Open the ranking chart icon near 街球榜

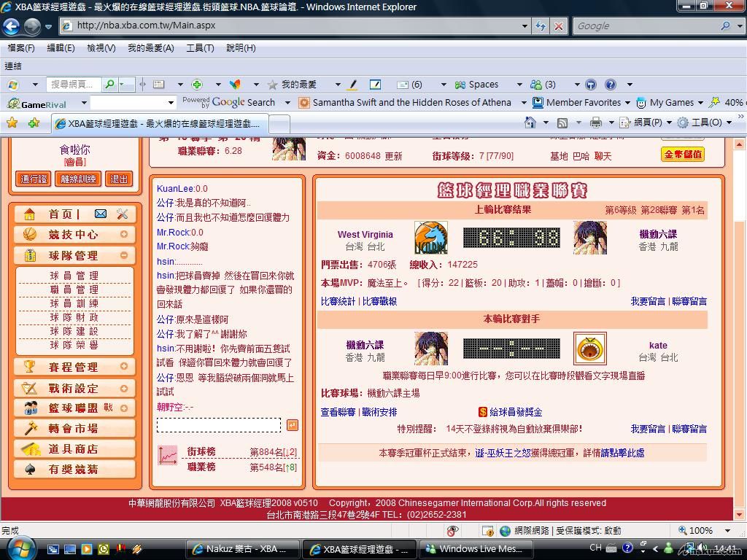pyautogui.click(x=168, y=456)
